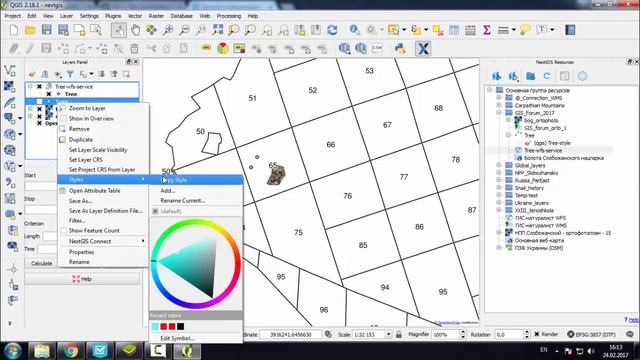Click the Rotation value field
Image resolution: width=640 pixels, height=360 pixels.
pos(509,334)
